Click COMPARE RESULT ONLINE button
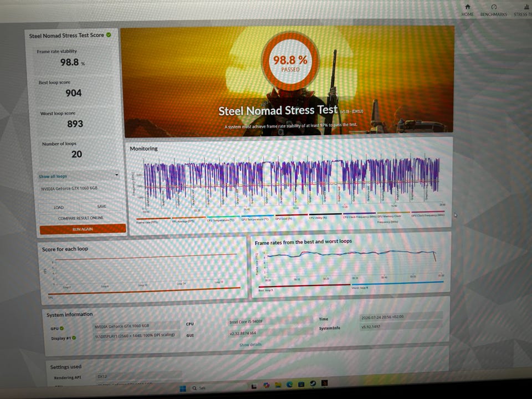This screenshot has height=399, width=532. (x=81, y=218)
